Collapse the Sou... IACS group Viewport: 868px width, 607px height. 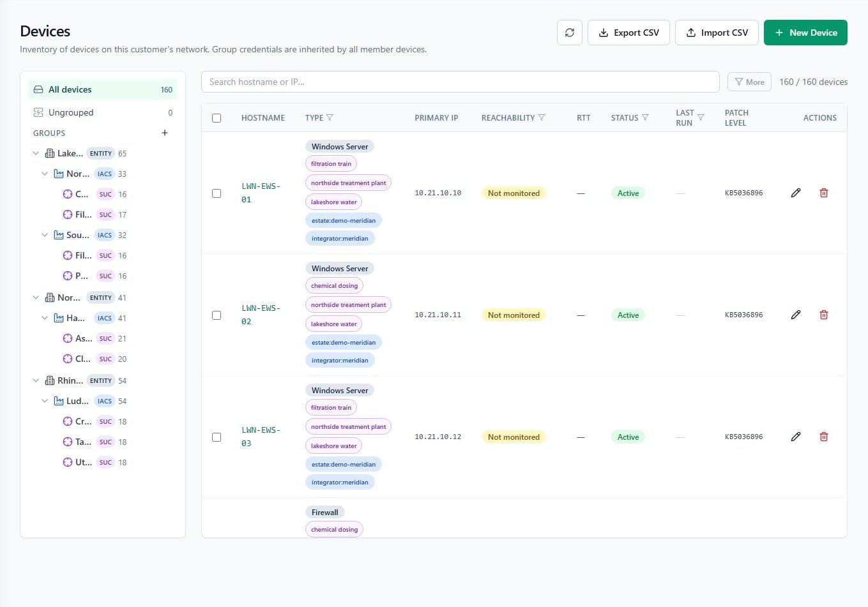click(x=45, y=235)
